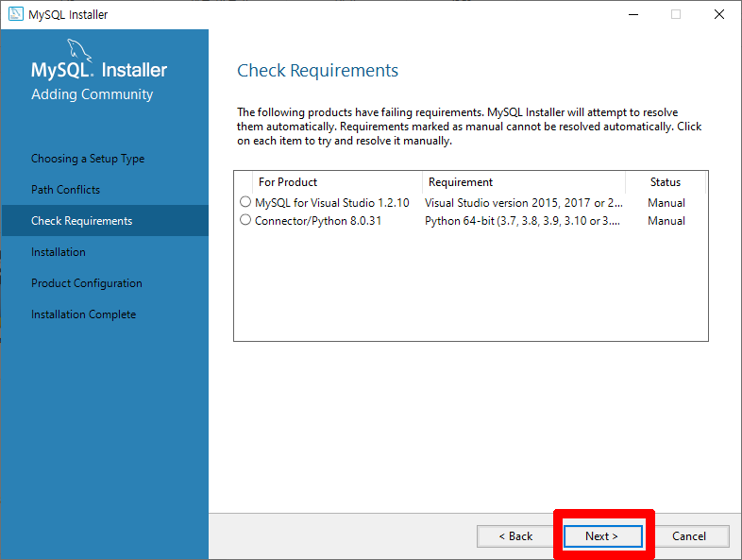Click the Back button

coord(515,536)
